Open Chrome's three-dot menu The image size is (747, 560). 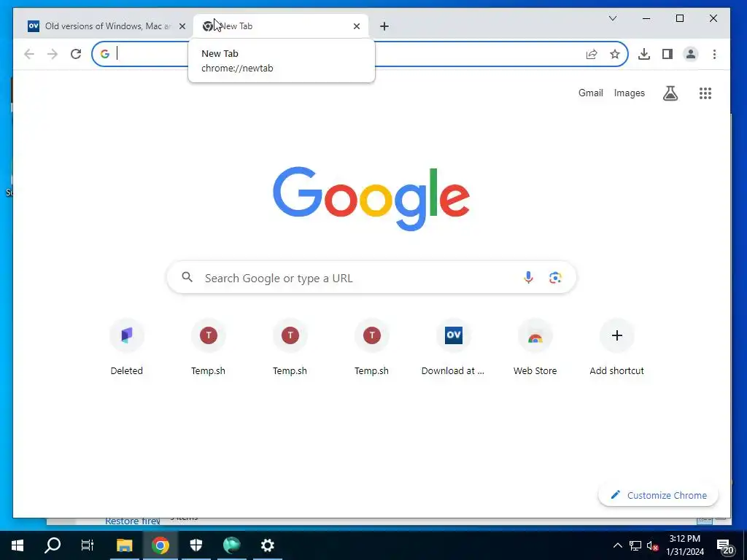click(x=714, y=54)
